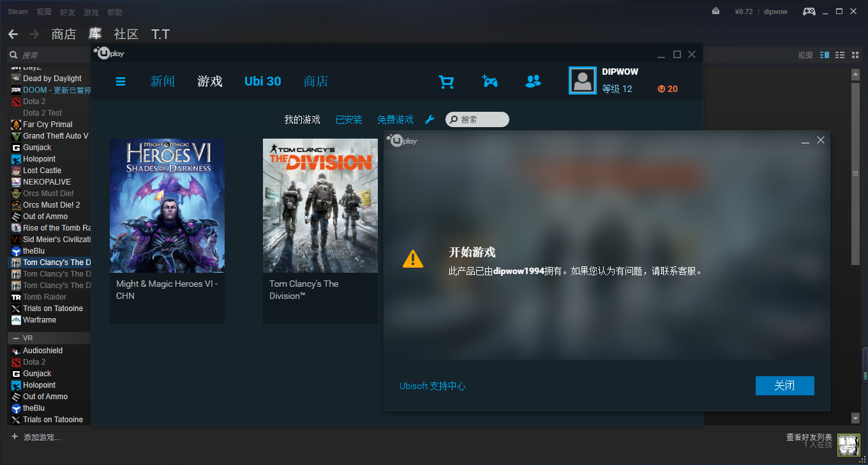
Task: Select Sid Meier's Civilization in library list
Action: pos(49,240)
